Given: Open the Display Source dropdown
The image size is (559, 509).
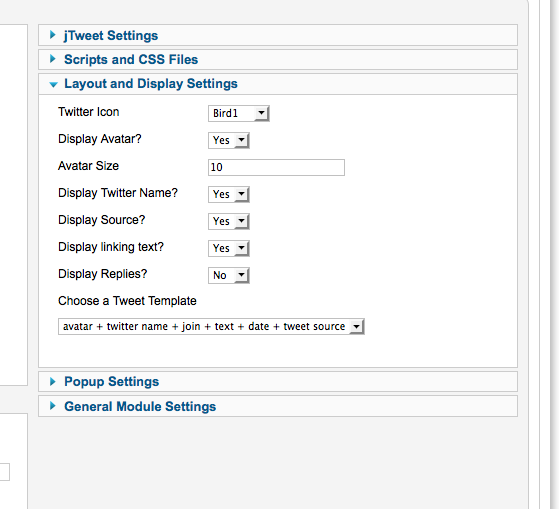Looking at the screenshot, I should [229, 221].
